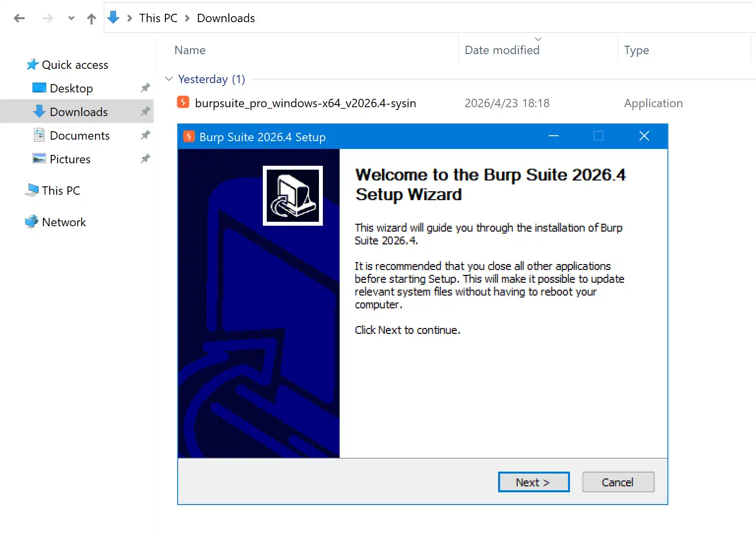Image resolution: width=756 pixels, height=537 pixels.
Task: Open This PC in the navigation pane
Action: pyautogui.click(x=61, y=191)
